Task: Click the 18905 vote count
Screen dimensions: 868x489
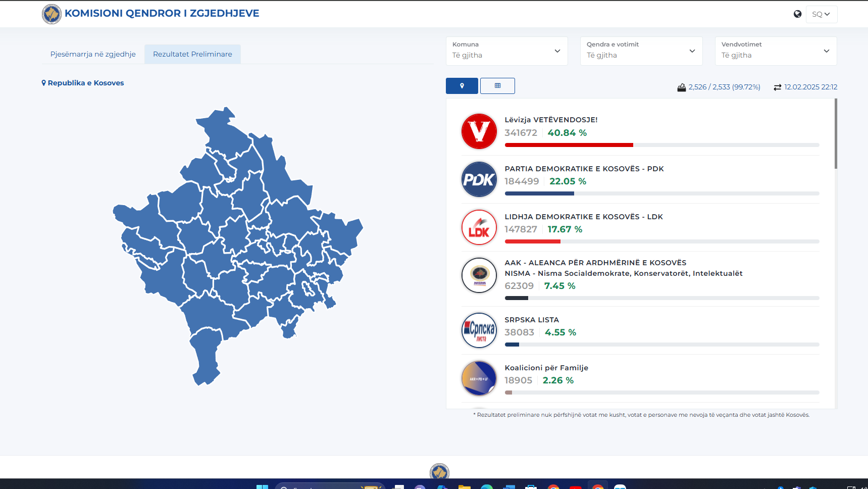Action: (x=518, y=380)
